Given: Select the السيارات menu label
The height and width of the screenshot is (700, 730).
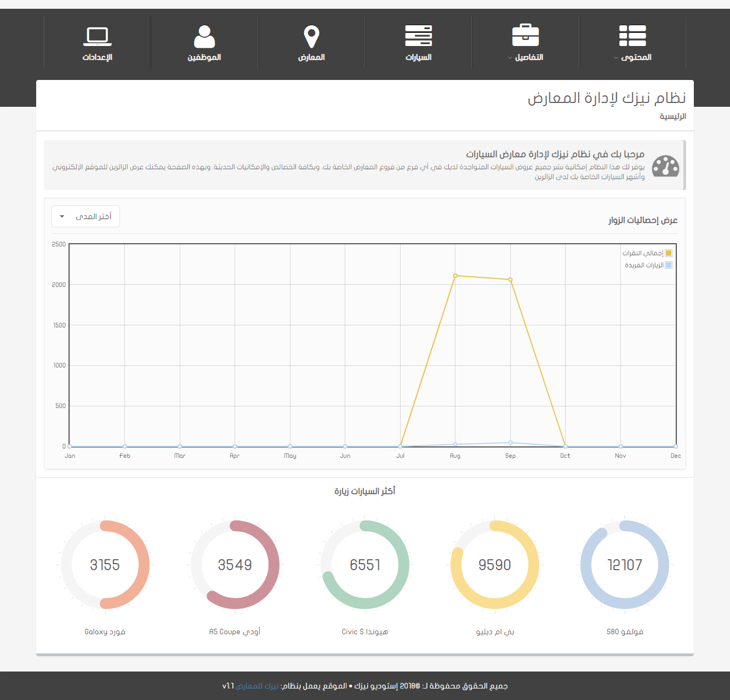Looking at the screenshot, I should (418, 58).
